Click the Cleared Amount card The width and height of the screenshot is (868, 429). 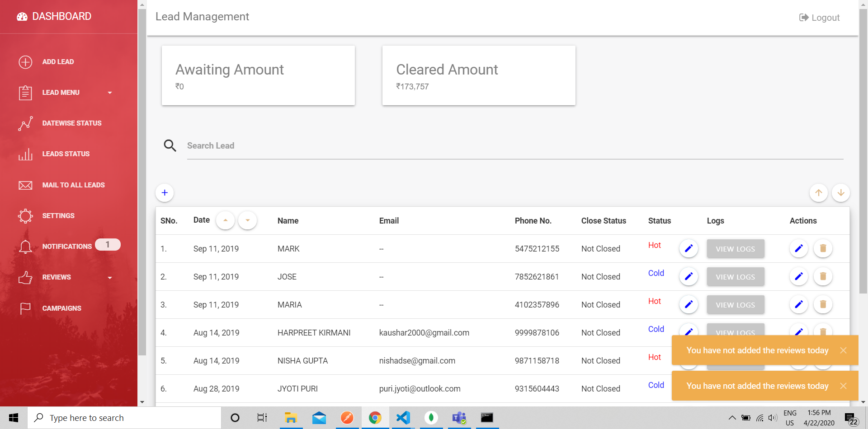click(x=479, y=75)
